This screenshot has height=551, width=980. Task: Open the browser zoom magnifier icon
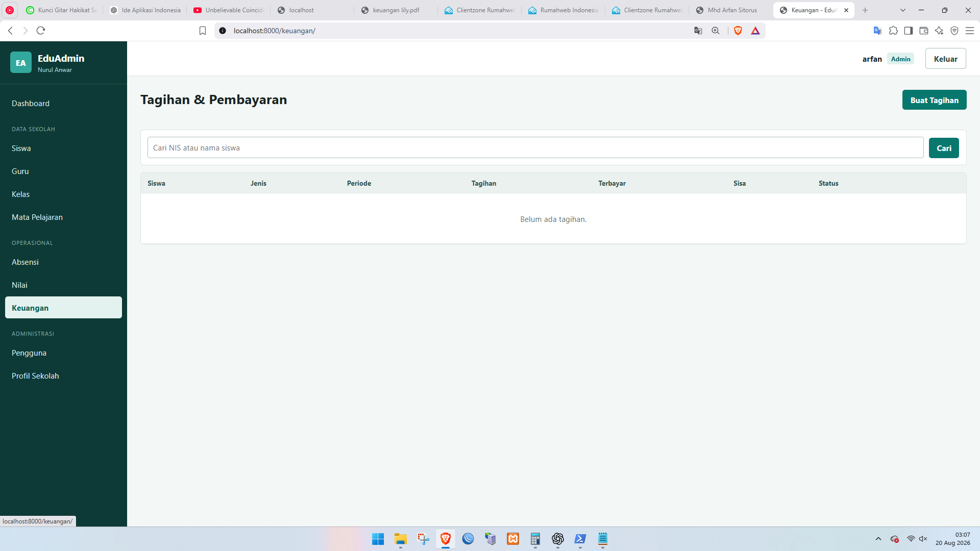[716, 31]
